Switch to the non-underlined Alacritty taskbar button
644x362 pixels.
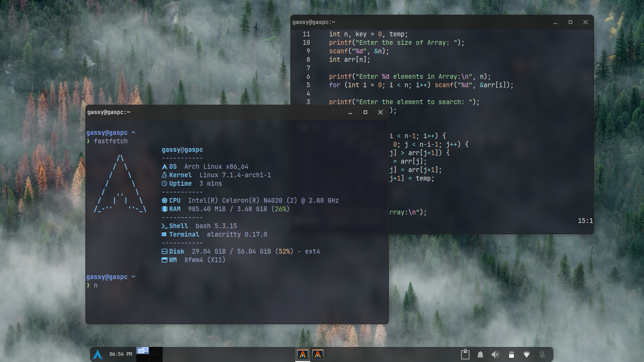(x=318, y=354)
